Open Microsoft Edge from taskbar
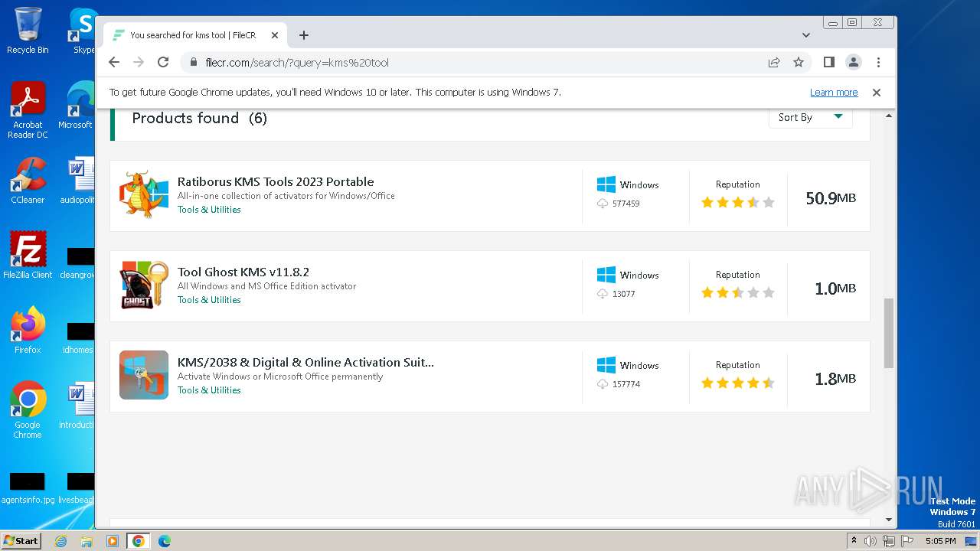The image size is (980, 551). [x=165, y=541]
